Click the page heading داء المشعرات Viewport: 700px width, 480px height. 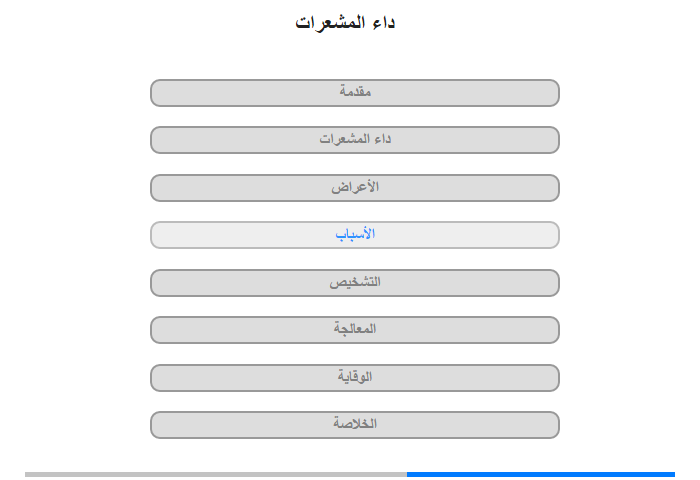tap(345, 22)
